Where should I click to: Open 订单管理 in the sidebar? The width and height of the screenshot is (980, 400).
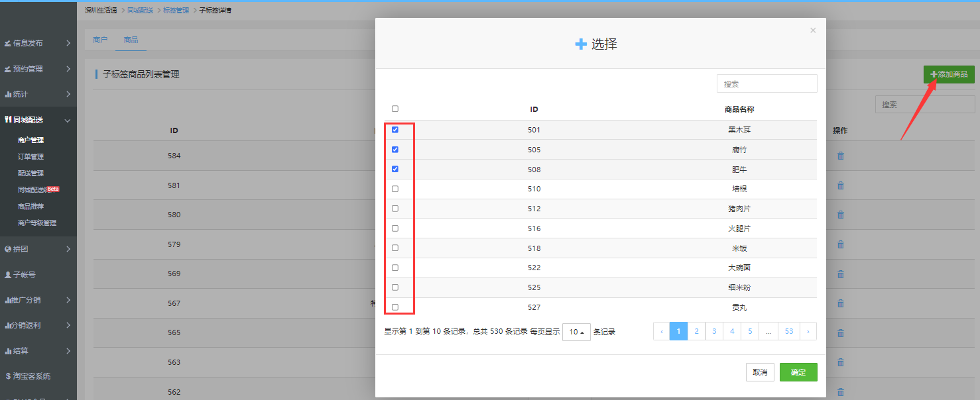point(31,157)
